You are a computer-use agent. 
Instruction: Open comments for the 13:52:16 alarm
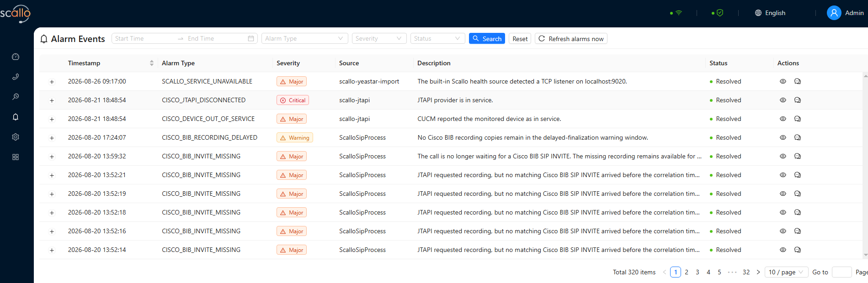click(798, 231)
